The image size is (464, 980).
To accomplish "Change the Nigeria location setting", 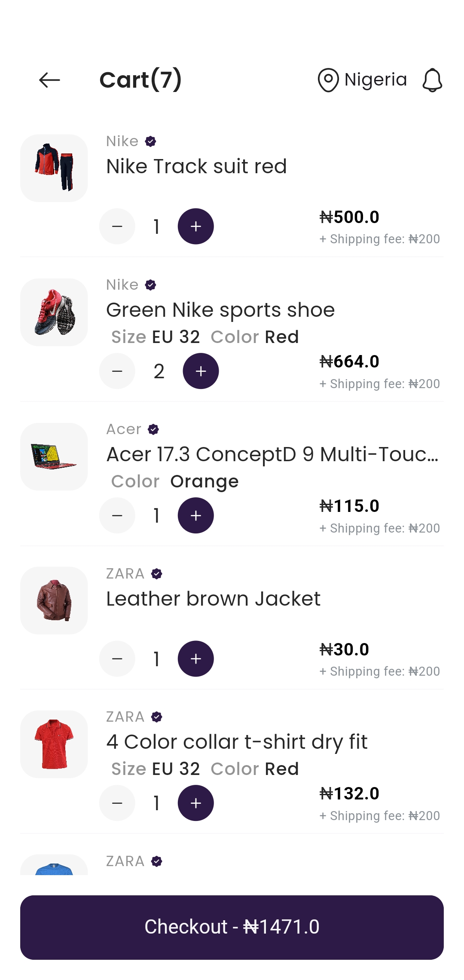I will (375, 80).
